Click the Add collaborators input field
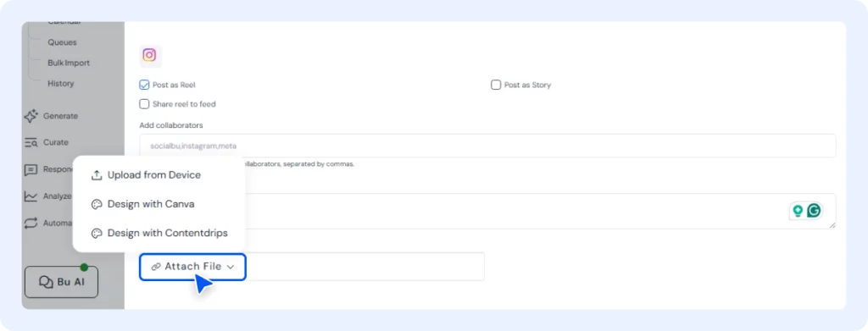 pos(487,146)
